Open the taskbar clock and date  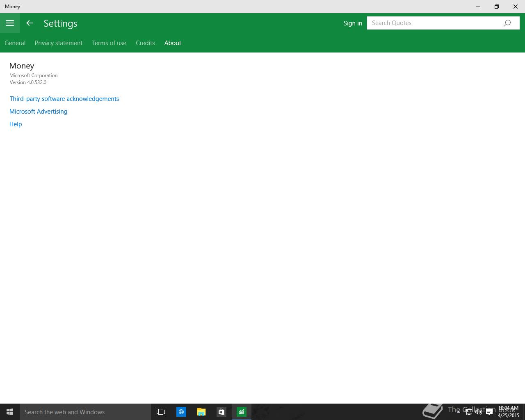tap(509, 412)
